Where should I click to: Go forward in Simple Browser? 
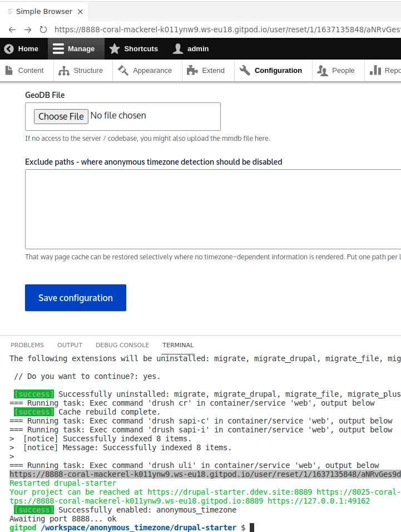coord(28,30)
